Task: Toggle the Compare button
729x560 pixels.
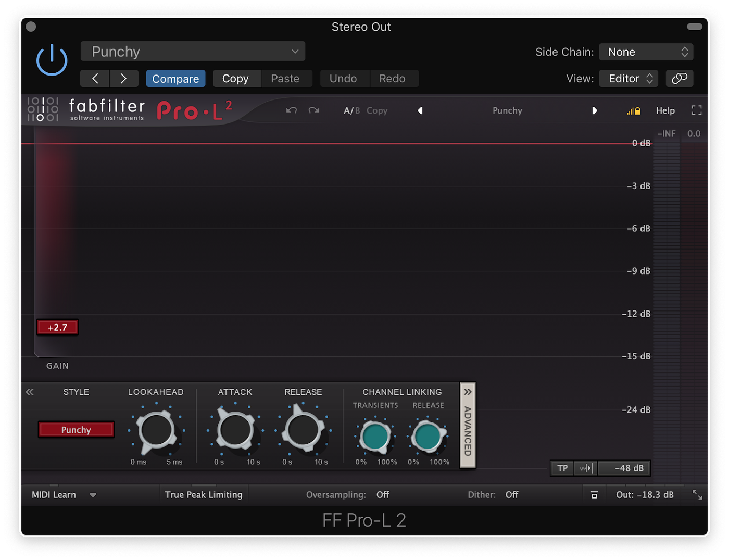Action: pyautogui.click(x=175, y=79)
